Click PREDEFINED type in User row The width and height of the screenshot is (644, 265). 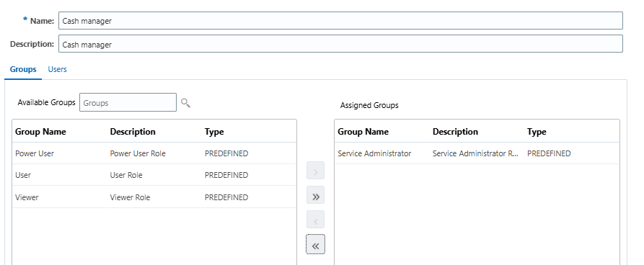pyautogui.click(x=226, y=175)
